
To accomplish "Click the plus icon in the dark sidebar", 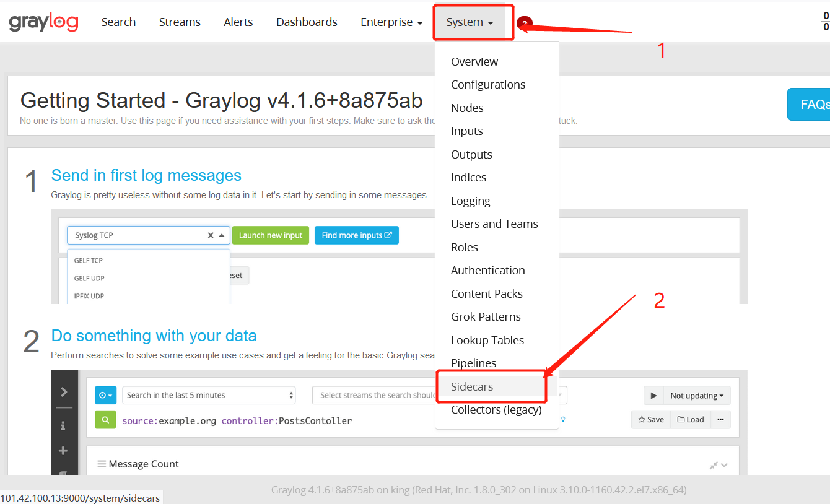I will tap(64, 450).
